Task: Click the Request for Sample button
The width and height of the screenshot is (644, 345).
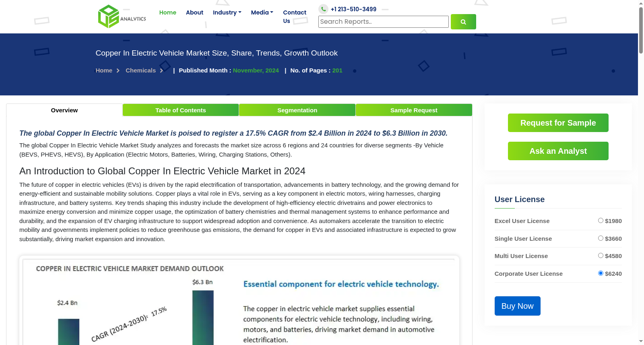Action: click(x=558, y=123)
